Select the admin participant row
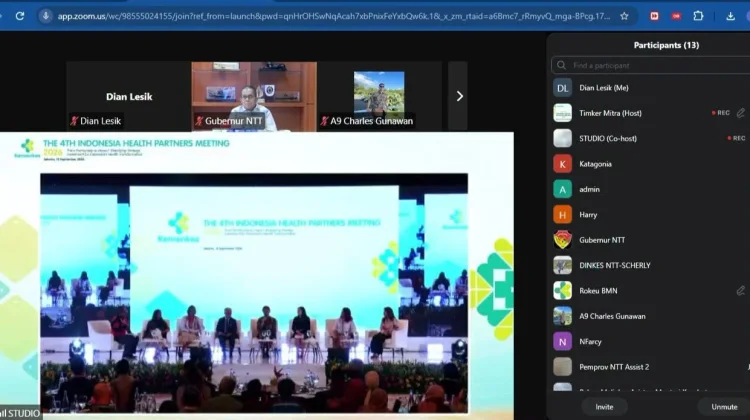 click(651, 189)
